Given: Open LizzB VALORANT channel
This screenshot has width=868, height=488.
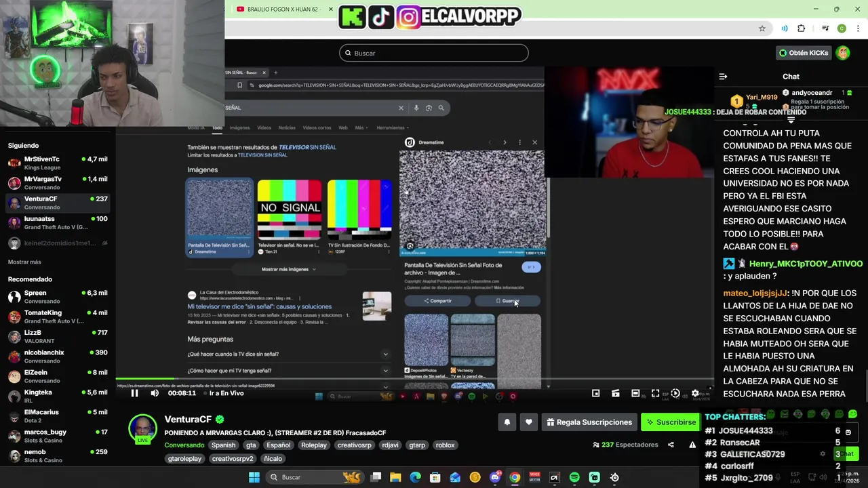Looking at the screenshot, I should coord(58,336).
